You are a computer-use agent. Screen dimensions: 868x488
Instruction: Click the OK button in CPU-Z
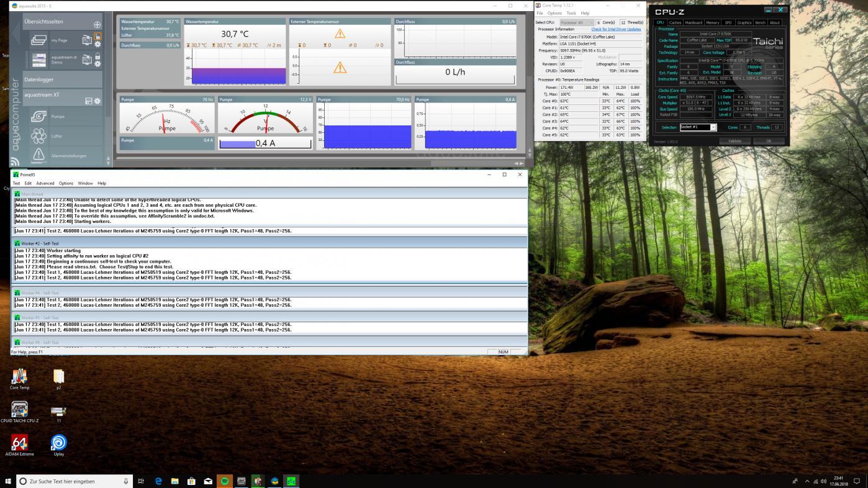point(769,141)
